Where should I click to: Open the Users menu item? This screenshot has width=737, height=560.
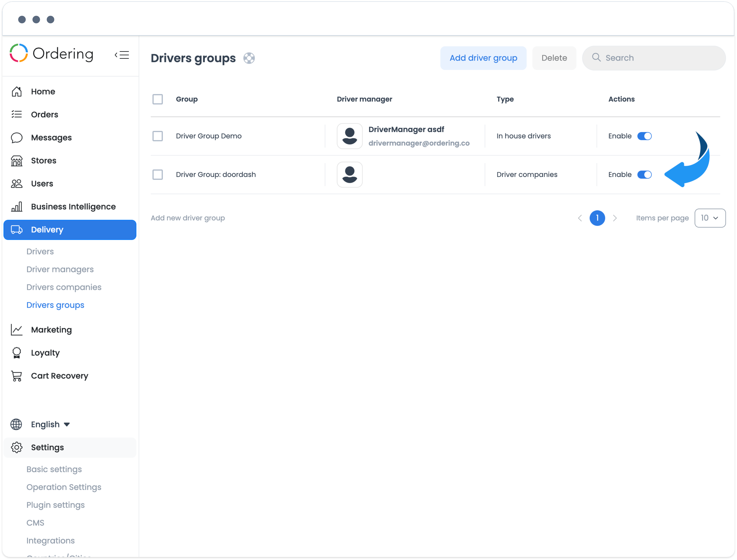70,183
